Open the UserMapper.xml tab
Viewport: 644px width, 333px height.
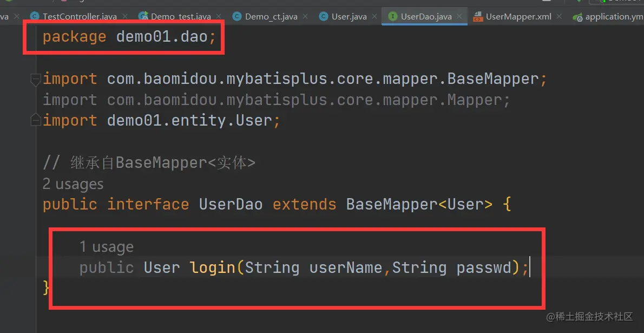pyautogui.click(x=518, y=17)
